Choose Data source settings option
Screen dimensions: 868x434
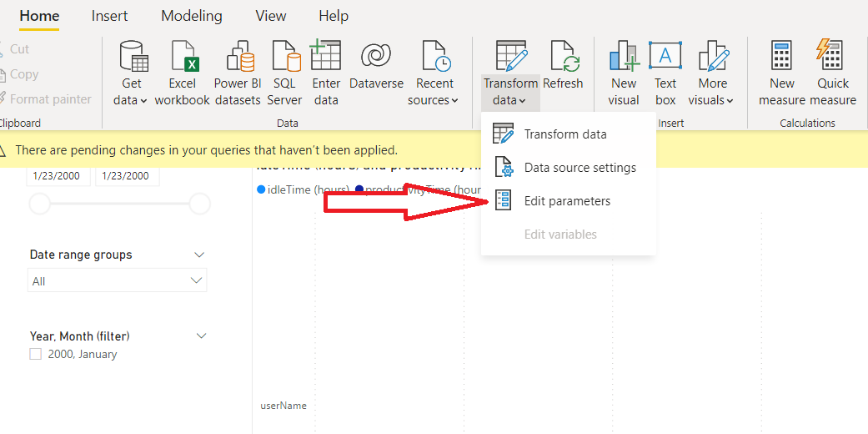coord(580,168)
